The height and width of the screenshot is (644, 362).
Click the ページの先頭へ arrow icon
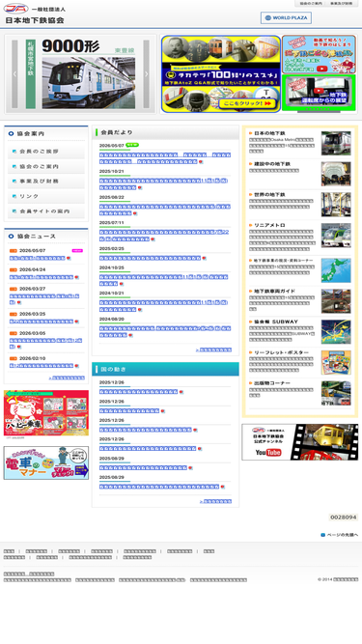click(322, 535)
